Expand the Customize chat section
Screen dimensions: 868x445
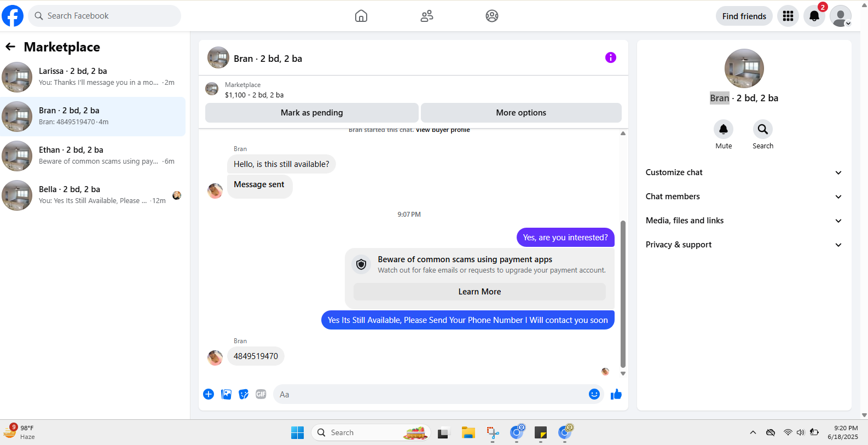pos(744,172)
